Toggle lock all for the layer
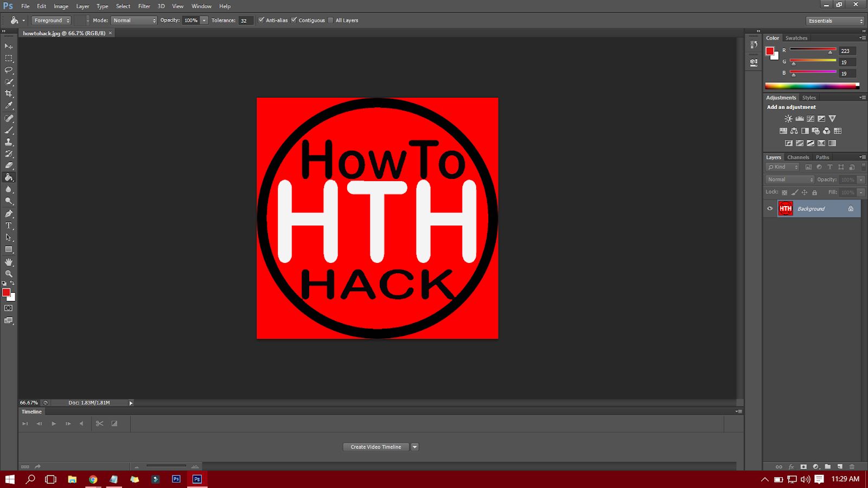The image size is (868, 488). click(x=815, y=192)
